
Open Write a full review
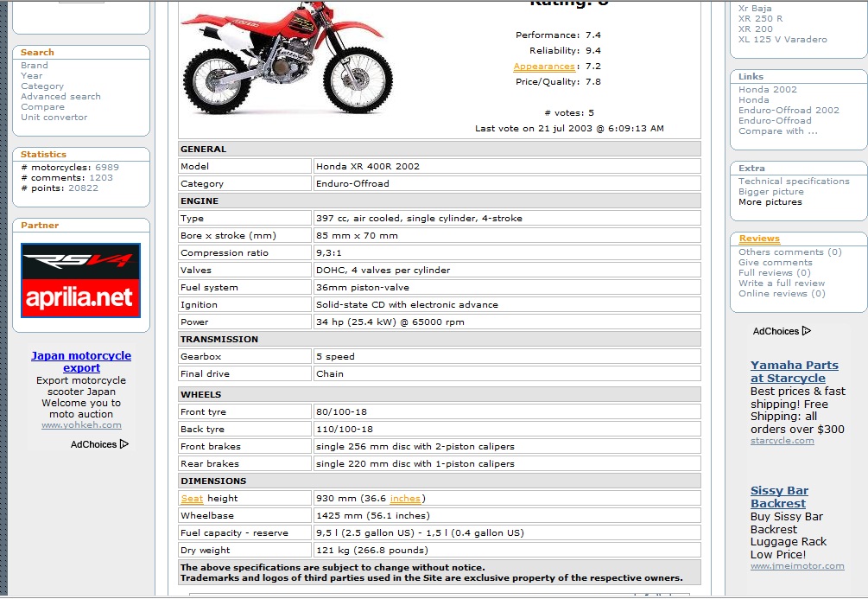pyautogui.click(x=782, y=284)
